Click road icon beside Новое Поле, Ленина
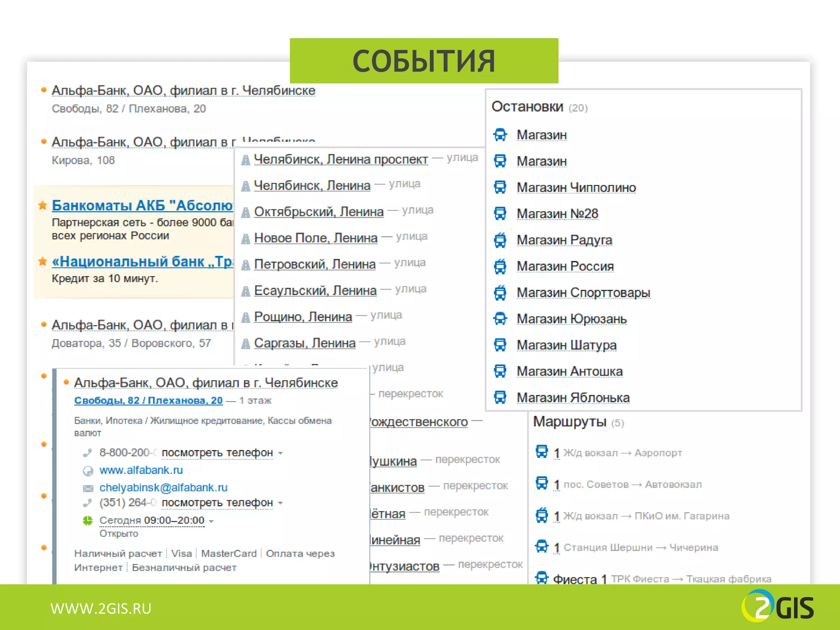Viewport: 840px width, 630px height. (246, 238)
